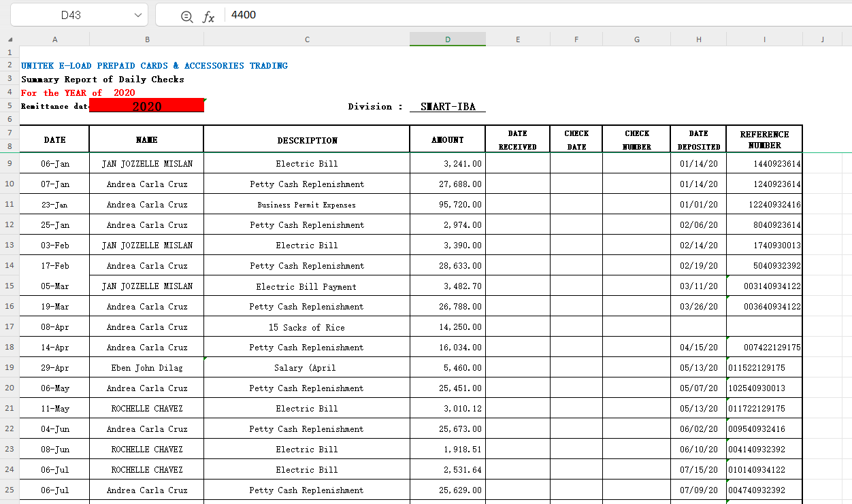Click the magnifier icon beside fx
The height and width of the screenshot is (504, 852).
pos(186,16)
